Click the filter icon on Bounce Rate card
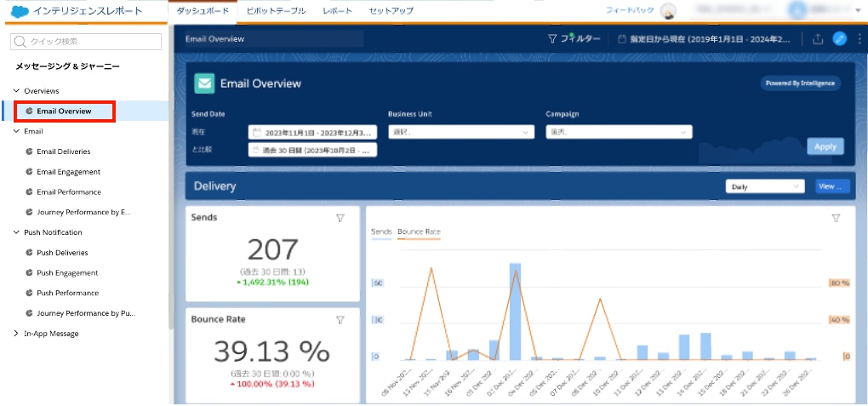Screen dimensions: 868x406 [340, 319]
